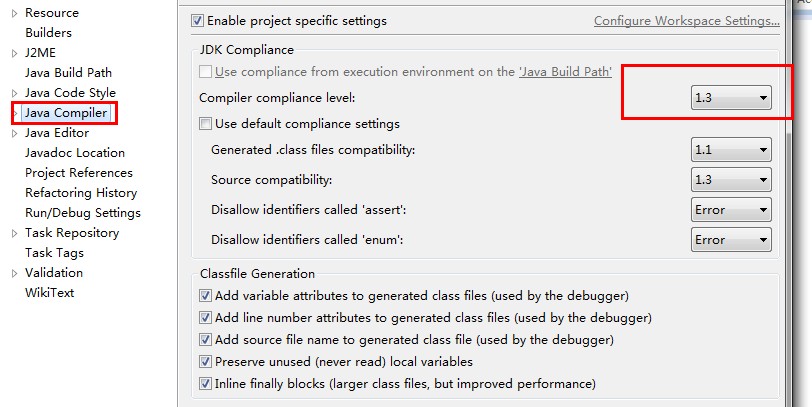Image resolution: width=812 pixels, height=407 pixels.
Task: Open Configure Workspace Settings link
Action: pos(687,21)
